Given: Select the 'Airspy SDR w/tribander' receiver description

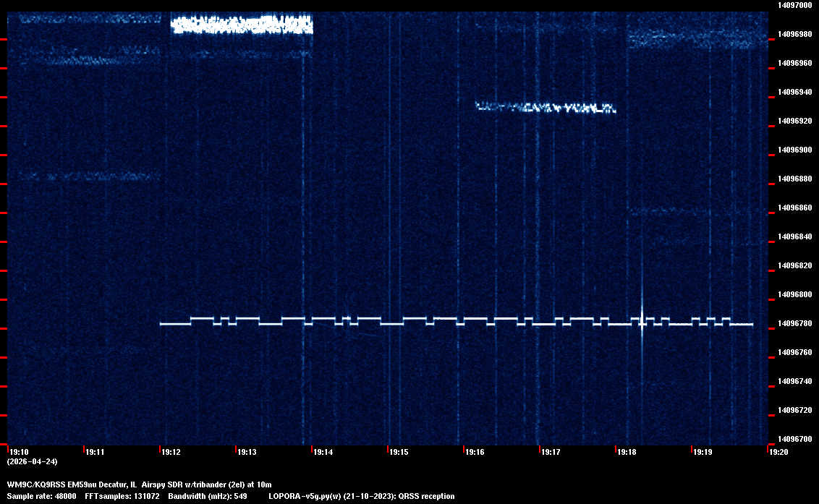Looking at the screenshot, I should click(183, 484).
